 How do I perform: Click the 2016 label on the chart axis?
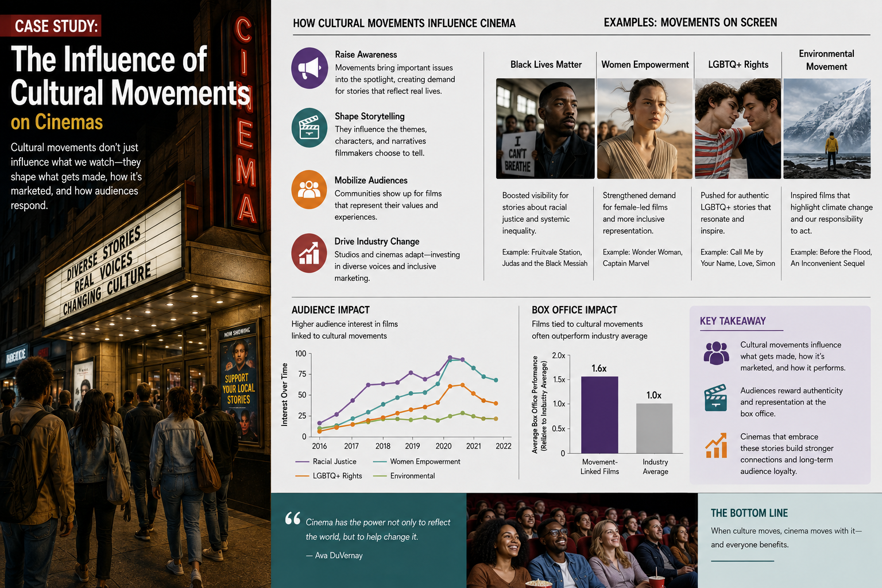(x=319, y=446)
